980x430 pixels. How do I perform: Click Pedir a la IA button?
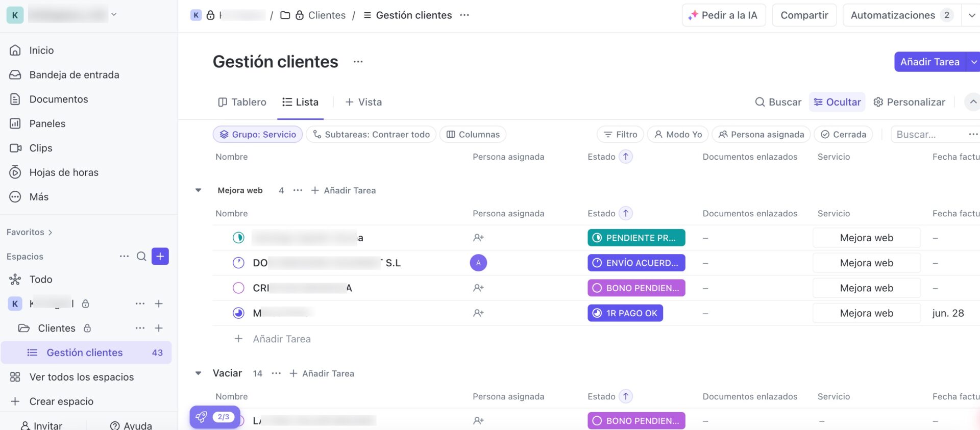click(x=724, y=15)
